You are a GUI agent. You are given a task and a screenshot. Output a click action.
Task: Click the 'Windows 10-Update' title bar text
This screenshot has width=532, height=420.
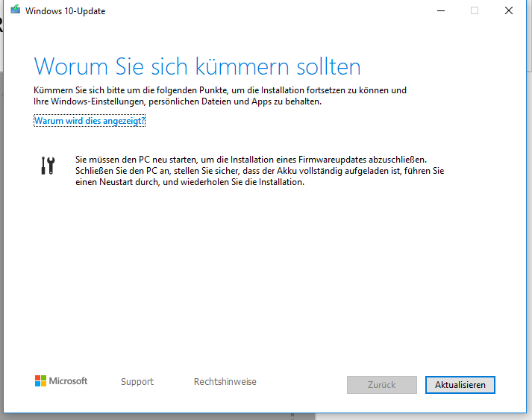click(64, 11)
